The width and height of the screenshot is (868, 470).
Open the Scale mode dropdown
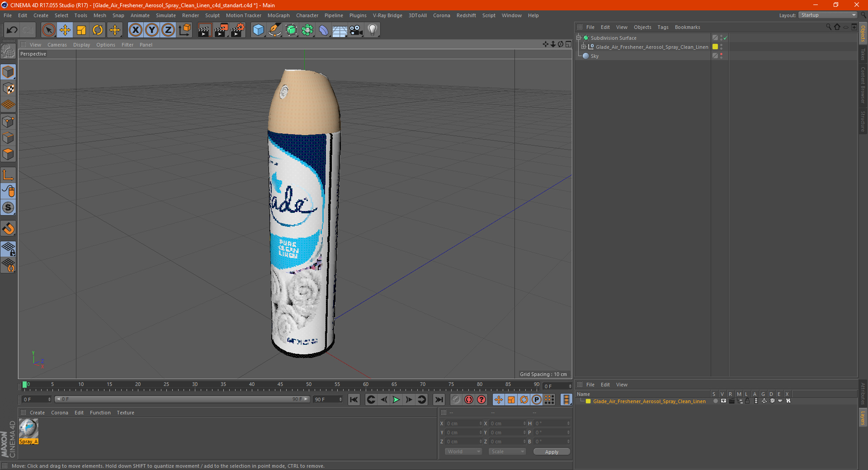point(507,451)
